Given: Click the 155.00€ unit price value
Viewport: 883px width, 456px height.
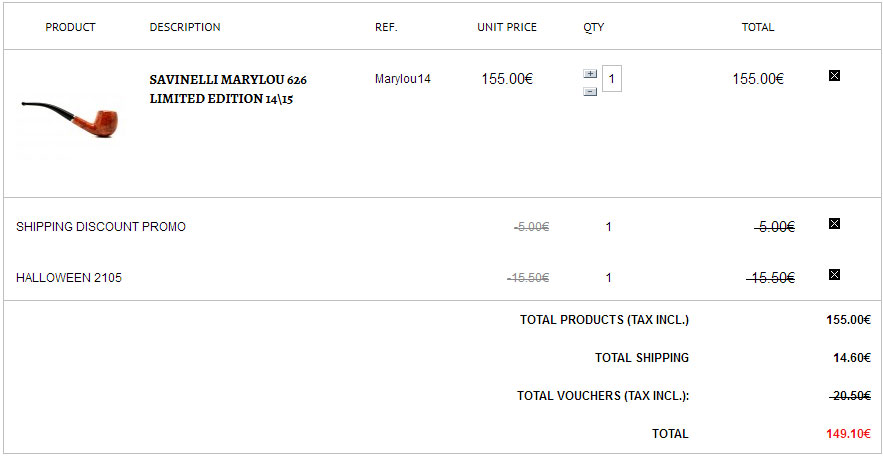Looking at the screenshot, I should [507, 79].
